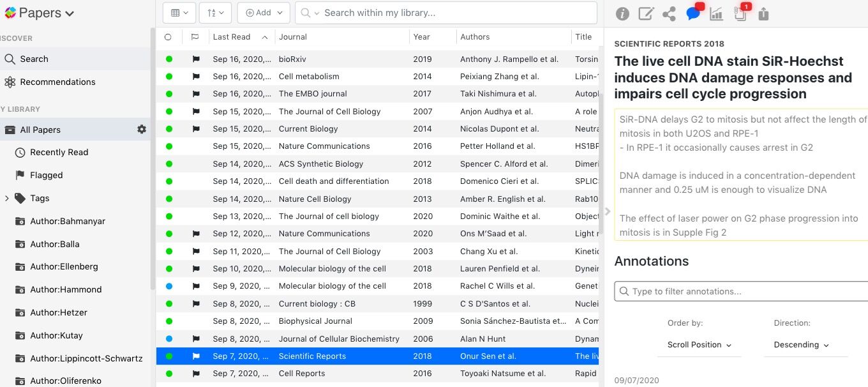Sort by the Year column header
This screenshot has width=868, height=387.
click(433, 37)
